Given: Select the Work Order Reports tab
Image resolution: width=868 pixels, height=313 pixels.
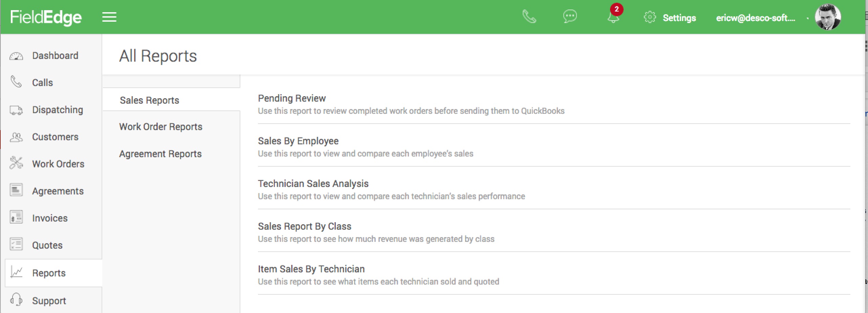Looking at the screenshot, I should 160,127.
